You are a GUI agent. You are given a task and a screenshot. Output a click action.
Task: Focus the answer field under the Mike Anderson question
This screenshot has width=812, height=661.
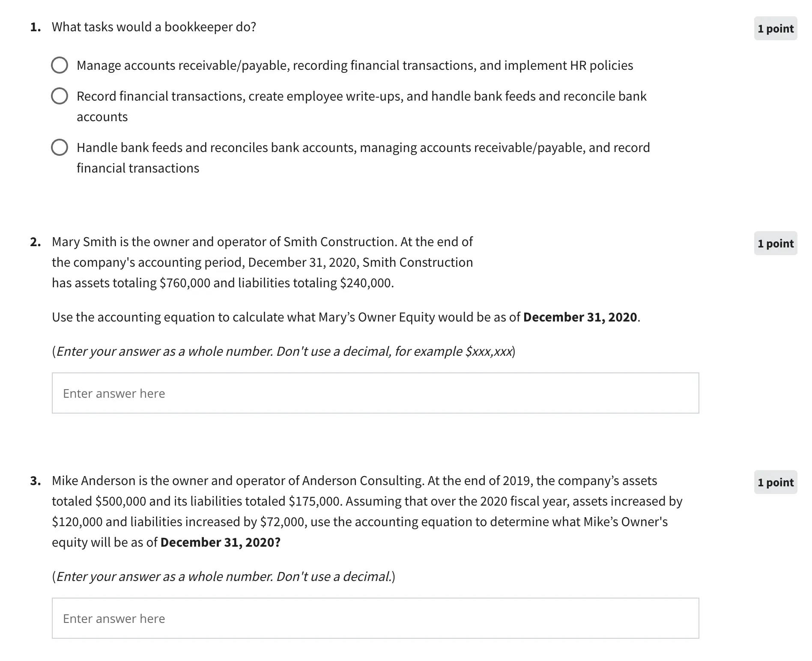pyautogui.click(x=375, y=618)
